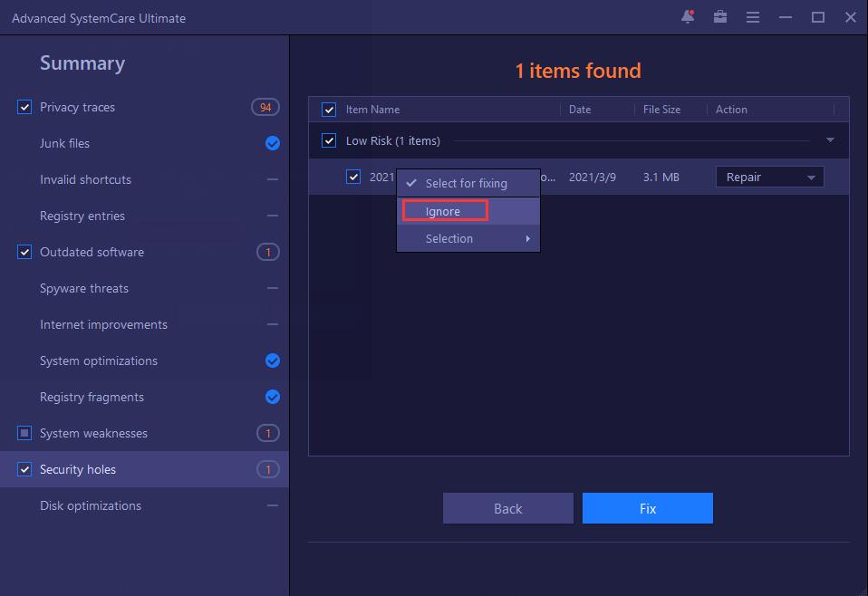Click the Action column header
The image size is (868, 596).
pyautogui.click(x=731, y=110)
